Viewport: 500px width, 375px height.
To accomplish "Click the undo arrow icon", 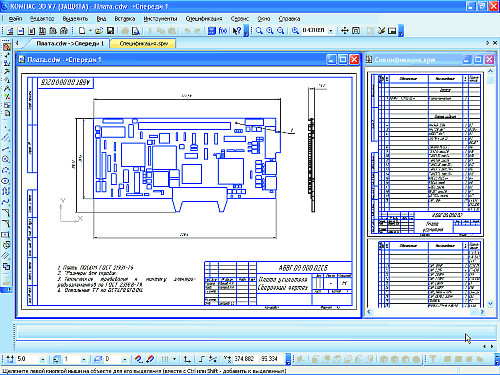I will pyautogui.click(x=187, y=31).
